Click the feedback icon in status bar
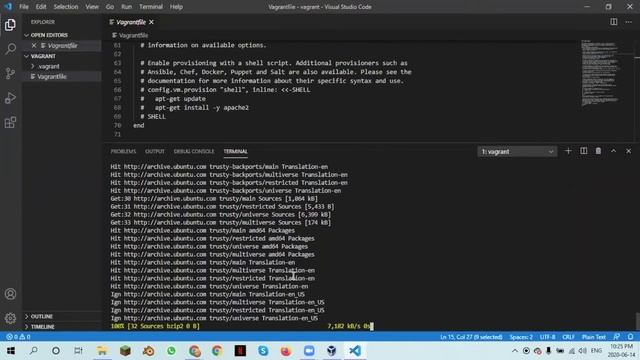Screen dimensions: 640x360 pyautogui.click(x=617, y=337)
